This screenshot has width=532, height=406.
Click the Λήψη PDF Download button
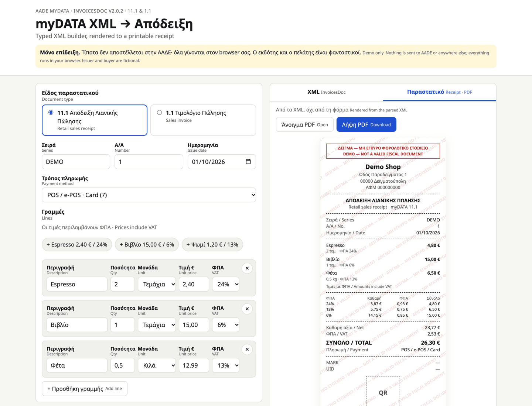click(x=366, y=124)
